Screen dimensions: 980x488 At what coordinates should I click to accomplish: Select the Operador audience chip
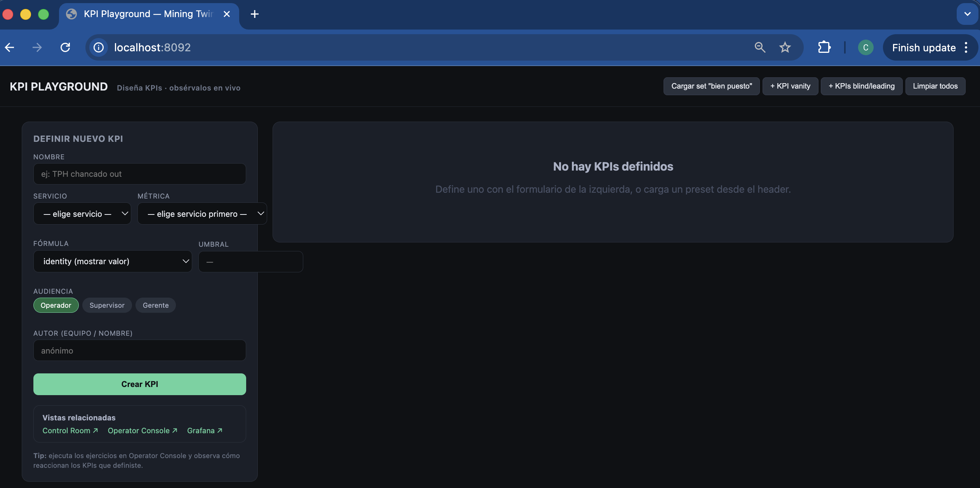click(56, 305)
